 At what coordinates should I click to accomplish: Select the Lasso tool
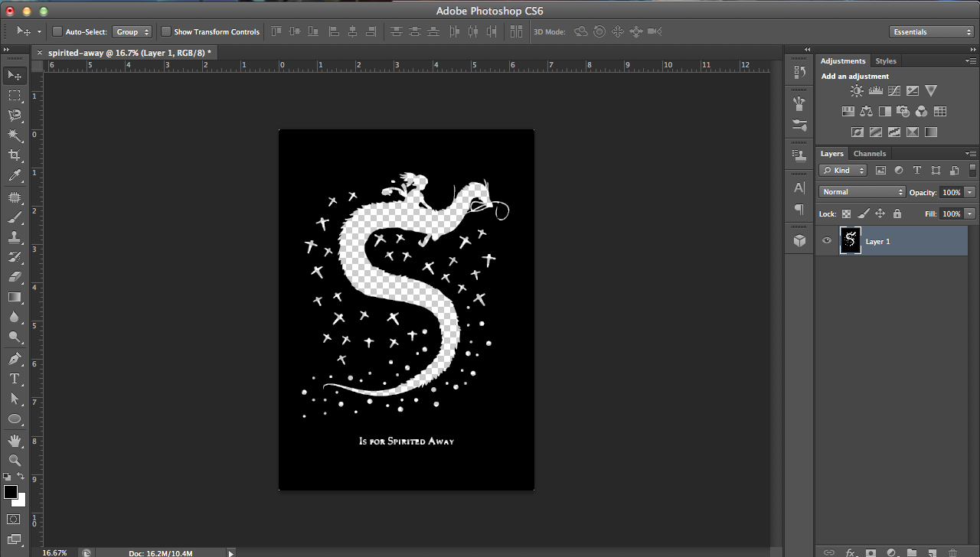tap(15, 115)
